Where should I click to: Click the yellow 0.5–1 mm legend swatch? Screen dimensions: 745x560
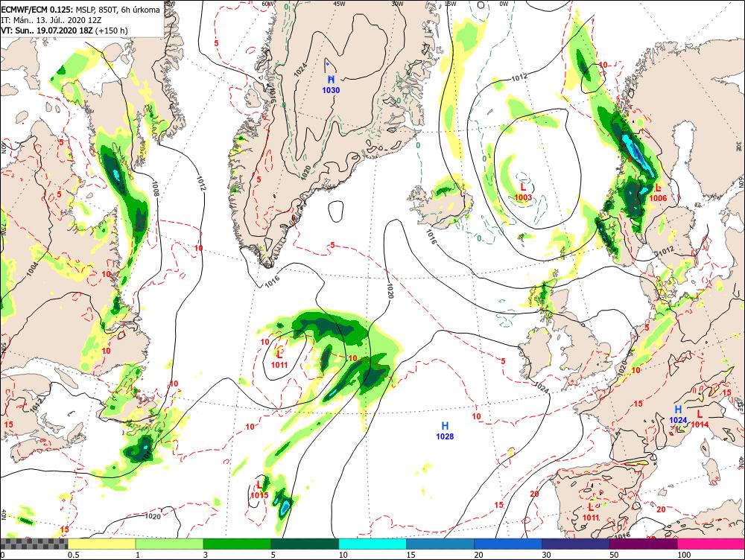(x=101, y=544)
